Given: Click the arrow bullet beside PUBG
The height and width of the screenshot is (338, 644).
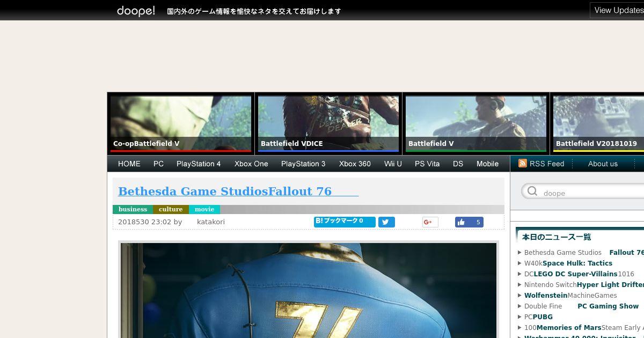Looking at the screenshot, I should click(x=519, y=317).
